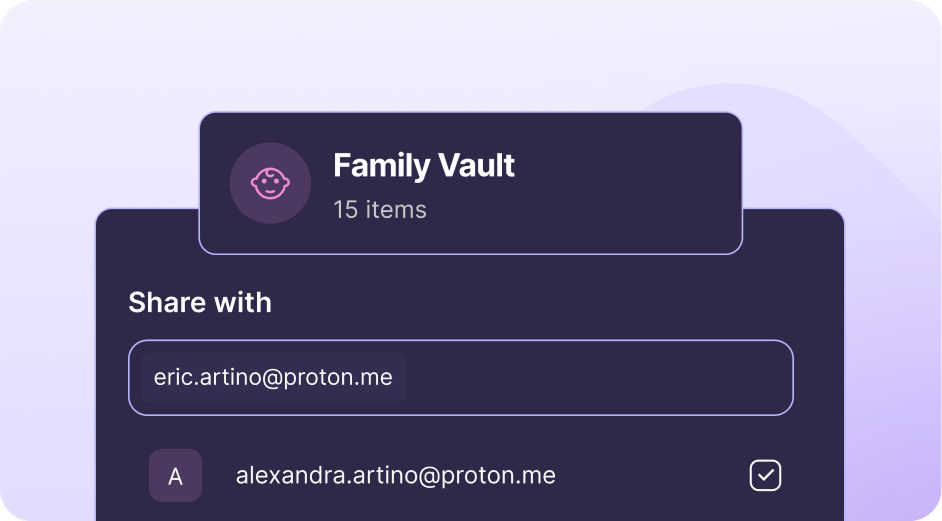This screenshot has height=521, width=942.
Task: Uncheck the alexandra.artino@proton.me checkbox
Action: 765,476
